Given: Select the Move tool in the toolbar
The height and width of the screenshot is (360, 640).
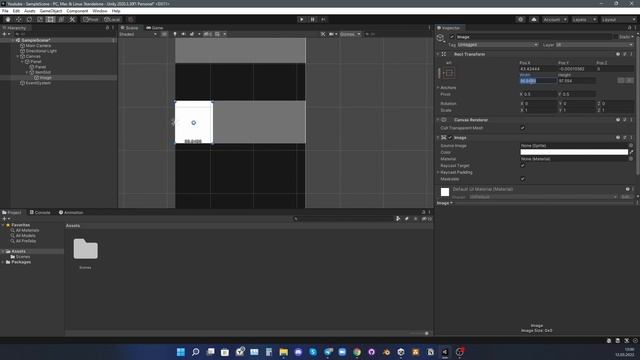Looking at the screenshot, I should click(18, 19).
